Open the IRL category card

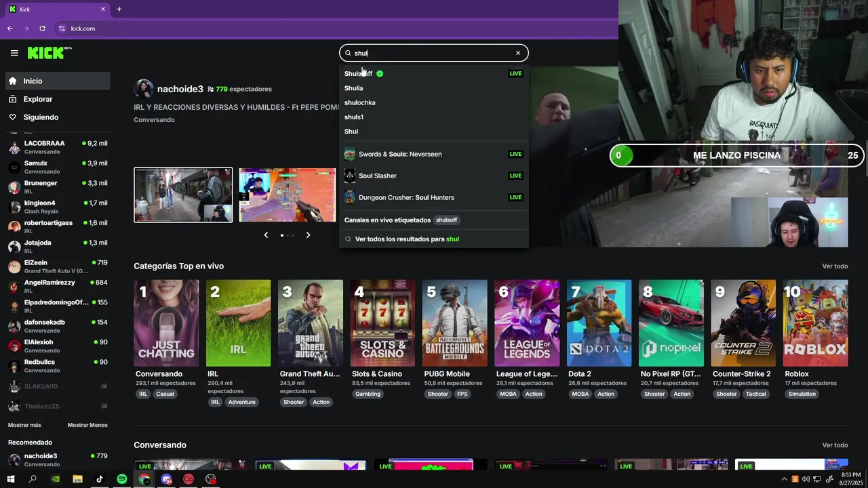point(238,323)
